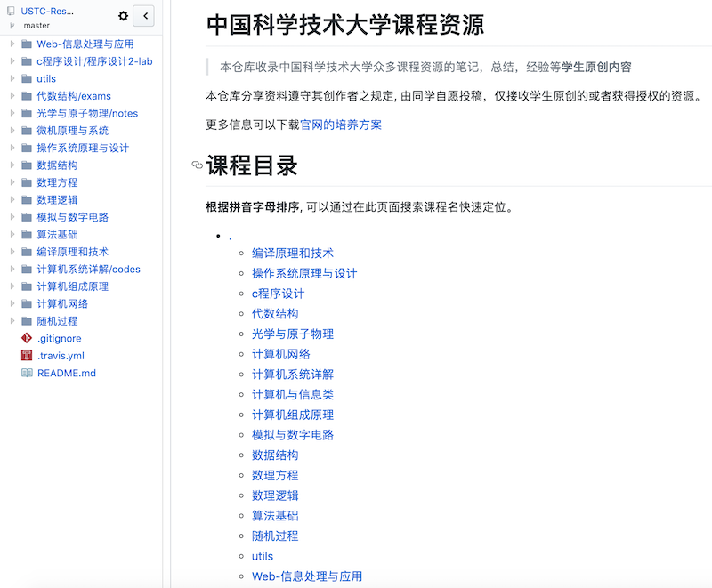This screenshot has height=588, width=712.
Task: Expand the 操作系统原理与设计 folder arrow
Action: tap(12, 148)
